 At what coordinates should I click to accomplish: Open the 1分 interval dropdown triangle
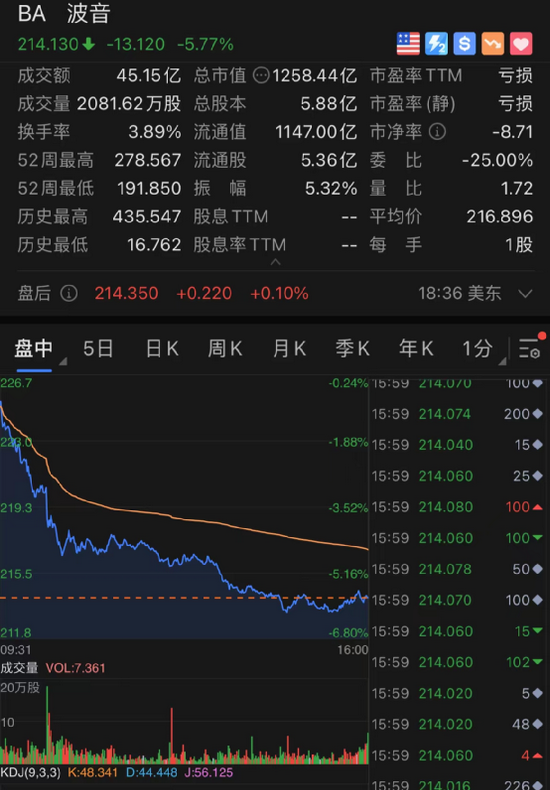502,361
